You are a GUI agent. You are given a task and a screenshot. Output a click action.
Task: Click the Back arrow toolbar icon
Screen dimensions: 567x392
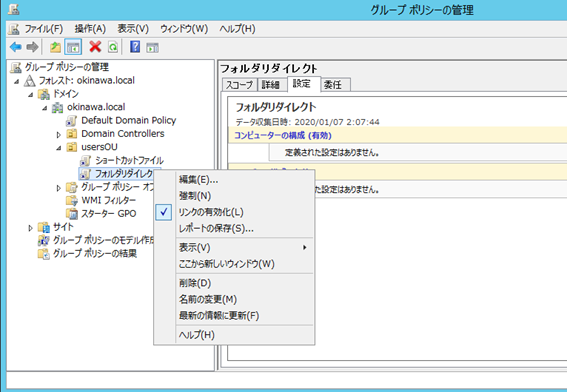click(x=16, y=47)
